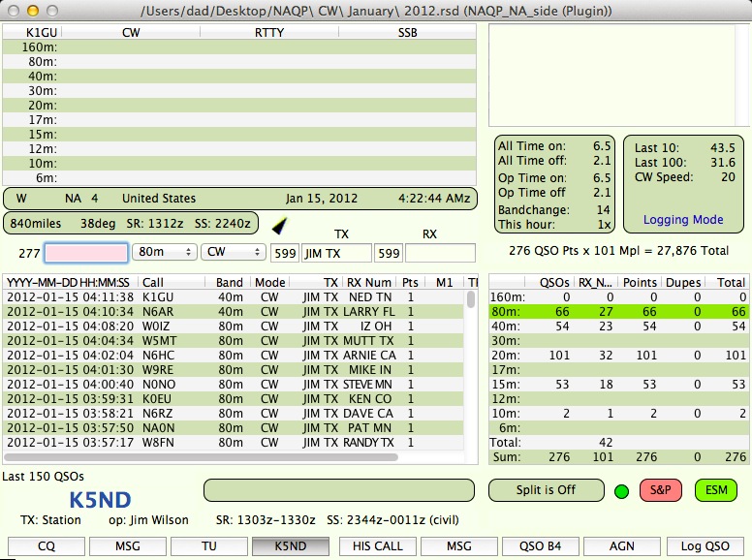The image size is (752, 560).
Task: Focus the pink callsign entry field
Action: click(86, 253)
